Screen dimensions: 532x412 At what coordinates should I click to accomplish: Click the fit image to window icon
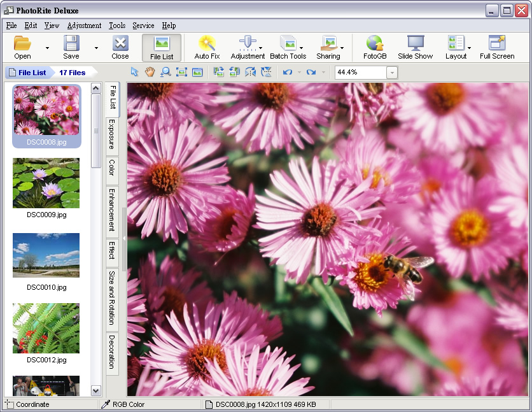(x=181, y=72)
